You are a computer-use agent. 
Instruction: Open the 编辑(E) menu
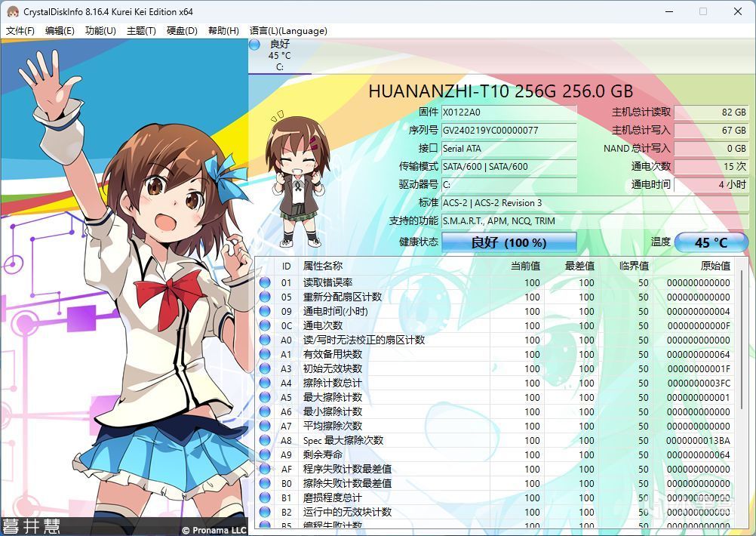60,31
